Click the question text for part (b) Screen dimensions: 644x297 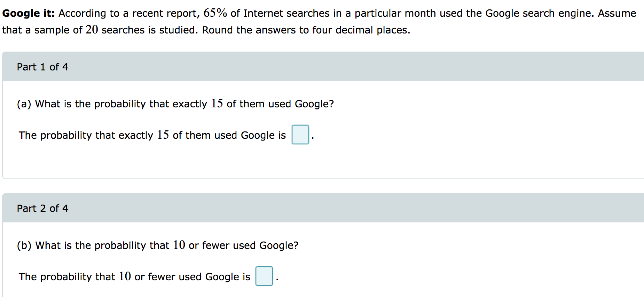coord(157,245)
